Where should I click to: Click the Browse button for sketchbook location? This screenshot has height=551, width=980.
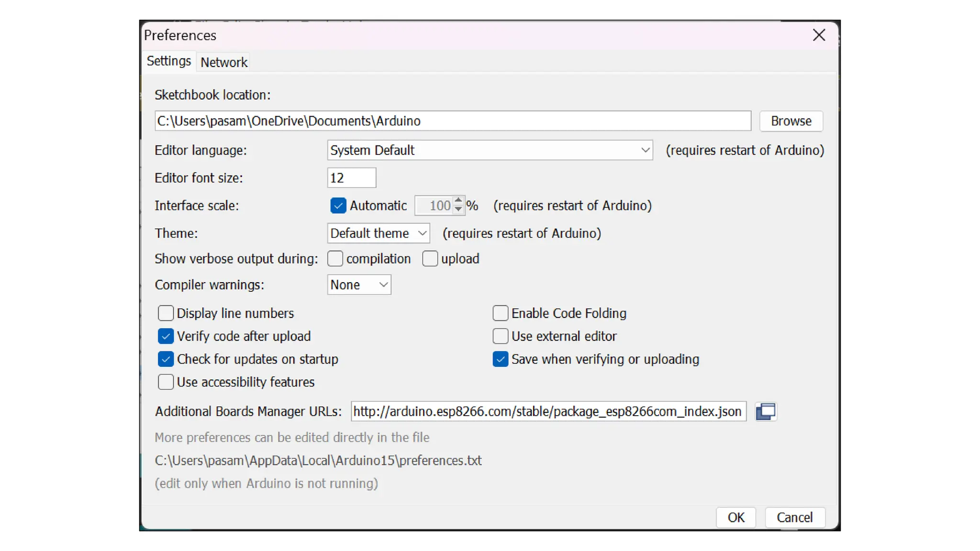click(x=791, y=121)
